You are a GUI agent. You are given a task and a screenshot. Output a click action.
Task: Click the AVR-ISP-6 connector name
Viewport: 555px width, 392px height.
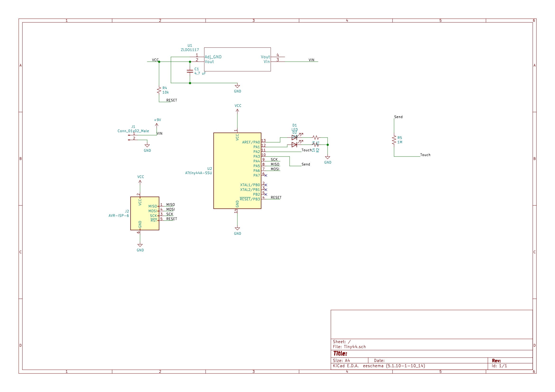[119, 216]
